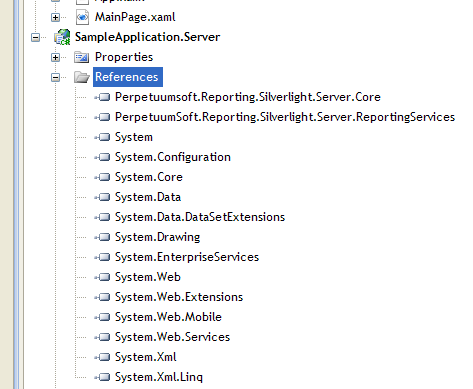The width and height of the screenshot is (473, 389).
Task: Select the System.Web reference
Action: tap(148, 277)
